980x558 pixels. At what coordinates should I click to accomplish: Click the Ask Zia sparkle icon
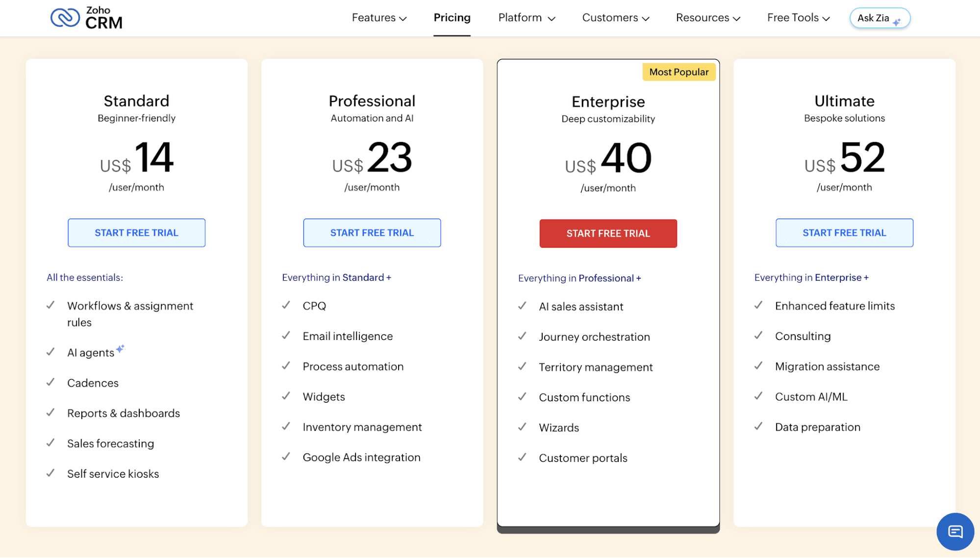click(897, 22)
